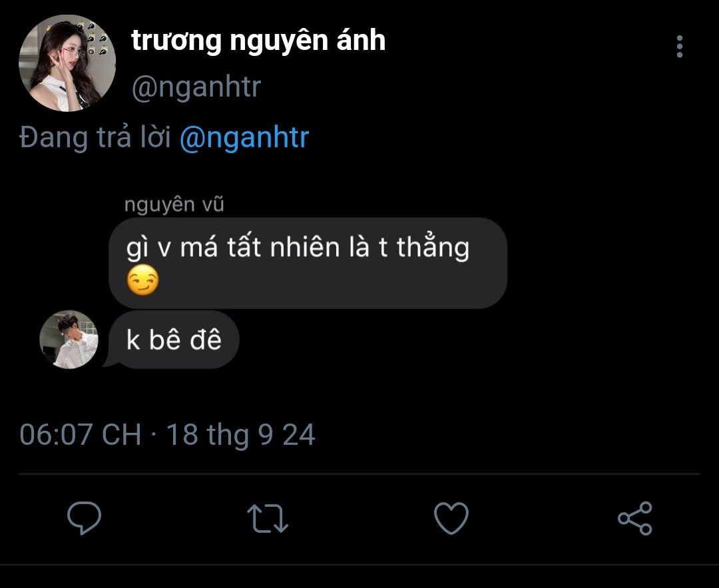Like the tweet with the heart icon
This screenshot has width=719, height=588.
(x=451, y=519)
